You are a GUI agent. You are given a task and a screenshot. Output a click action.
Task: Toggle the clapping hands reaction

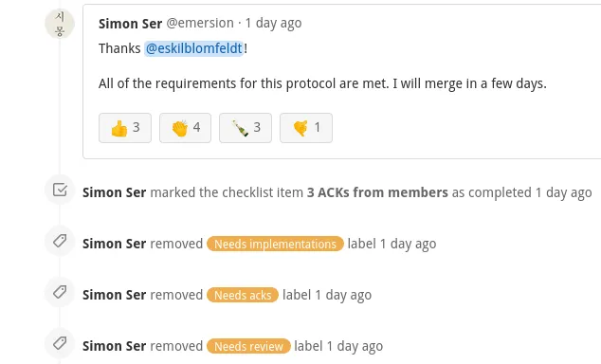(x=185, y=128)
